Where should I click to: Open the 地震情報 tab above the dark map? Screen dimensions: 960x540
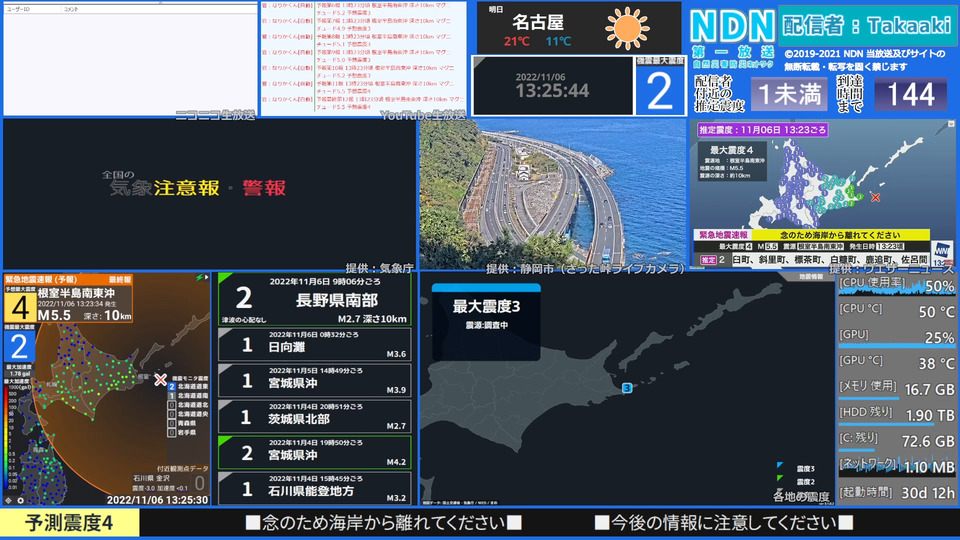(810, 277)
